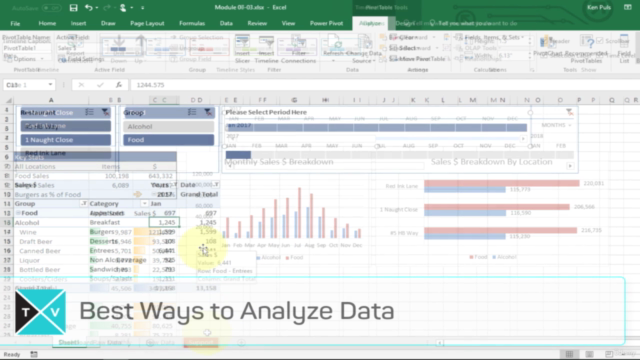Switch to the Insert ribbon tab
The image size is (640, 360).
click(78, 23)
